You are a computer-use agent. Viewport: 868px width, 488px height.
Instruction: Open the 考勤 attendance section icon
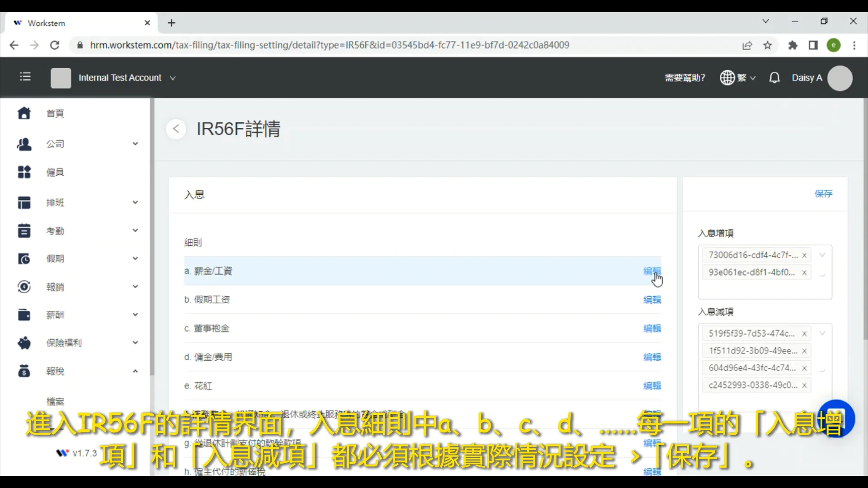click(x=24, y=230)
